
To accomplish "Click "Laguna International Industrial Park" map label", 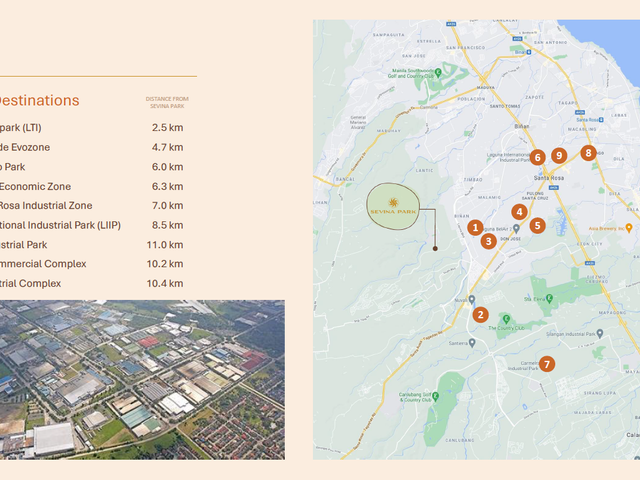I will coord(509,158).
